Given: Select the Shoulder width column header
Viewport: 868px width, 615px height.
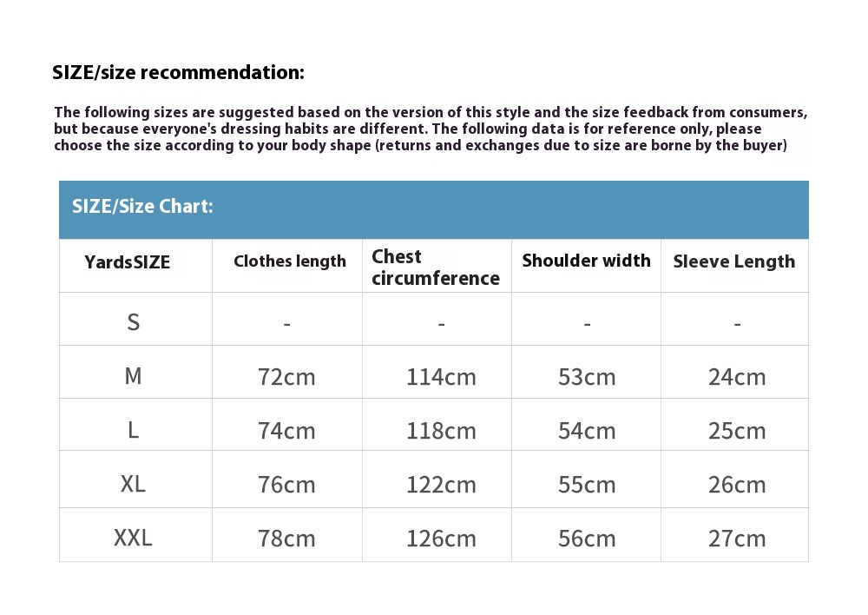Looking at the screenshot, I should (586, 261).
